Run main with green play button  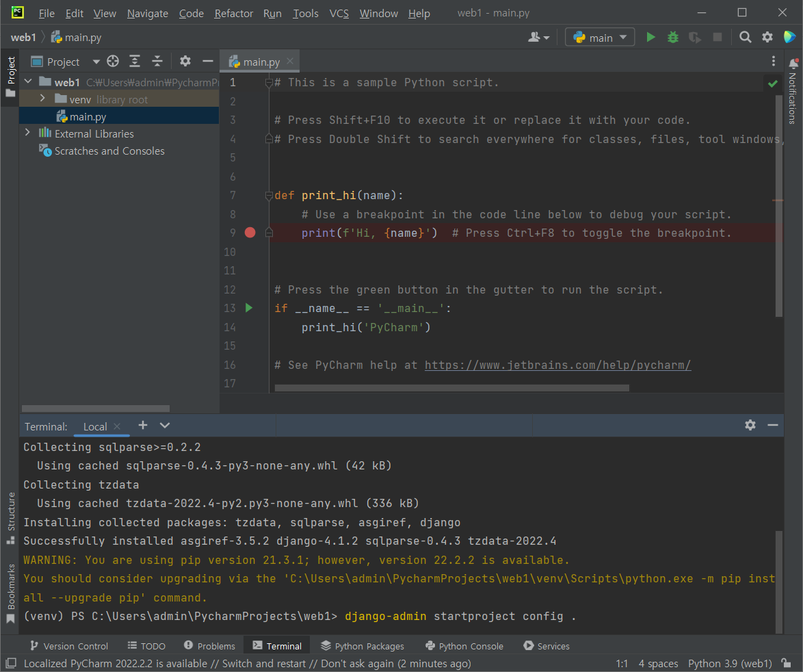pos(650,38)
